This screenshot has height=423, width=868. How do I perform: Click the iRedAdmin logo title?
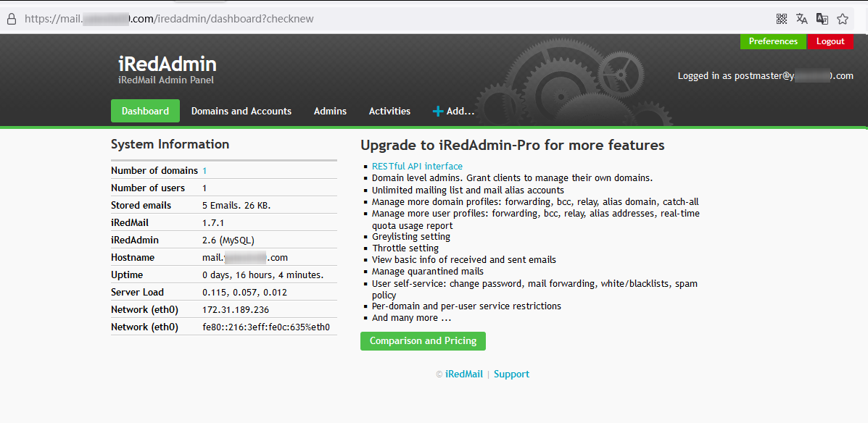pos(168,64)
